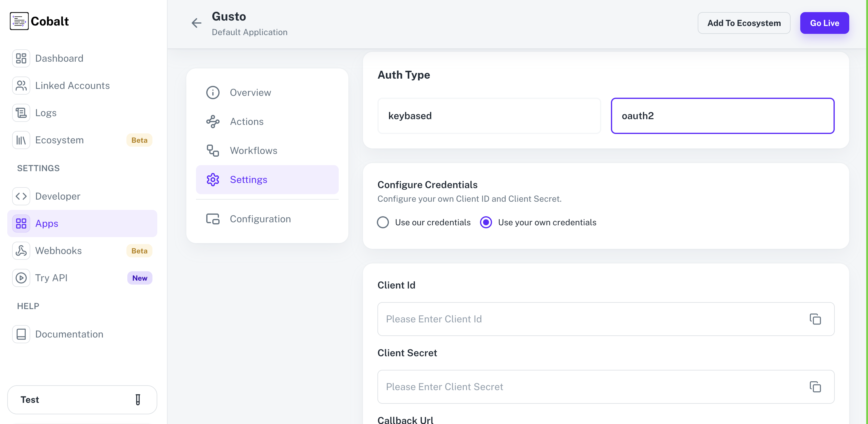Open the Workflows tab
The image size is (868, 424).
click(x=253, y=150)
